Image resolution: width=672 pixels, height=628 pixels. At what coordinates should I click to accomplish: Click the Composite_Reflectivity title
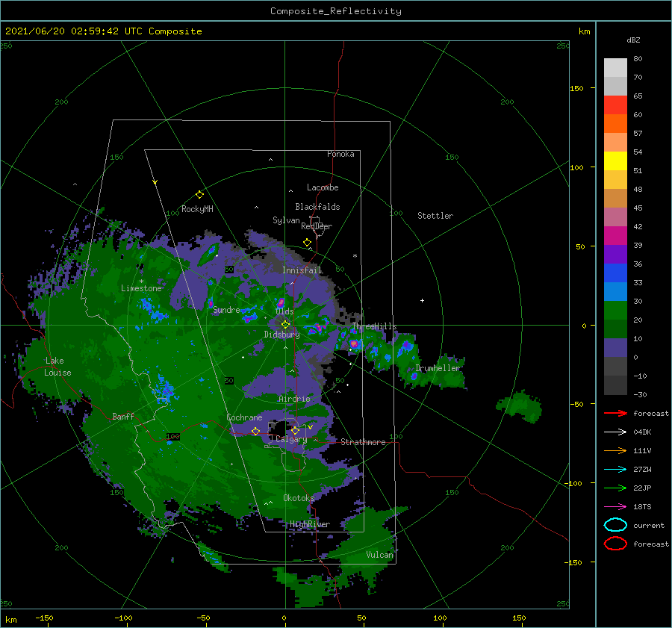(336, 11)
